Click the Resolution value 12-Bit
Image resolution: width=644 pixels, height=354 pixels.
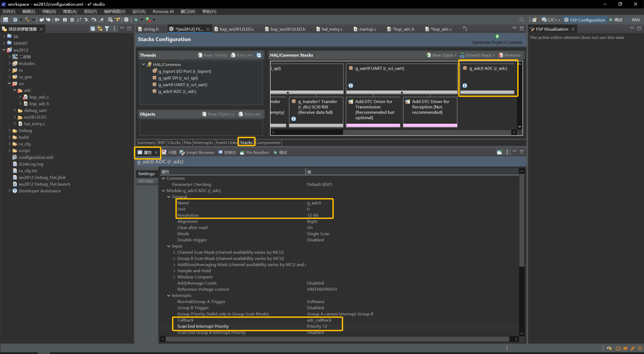313,216
